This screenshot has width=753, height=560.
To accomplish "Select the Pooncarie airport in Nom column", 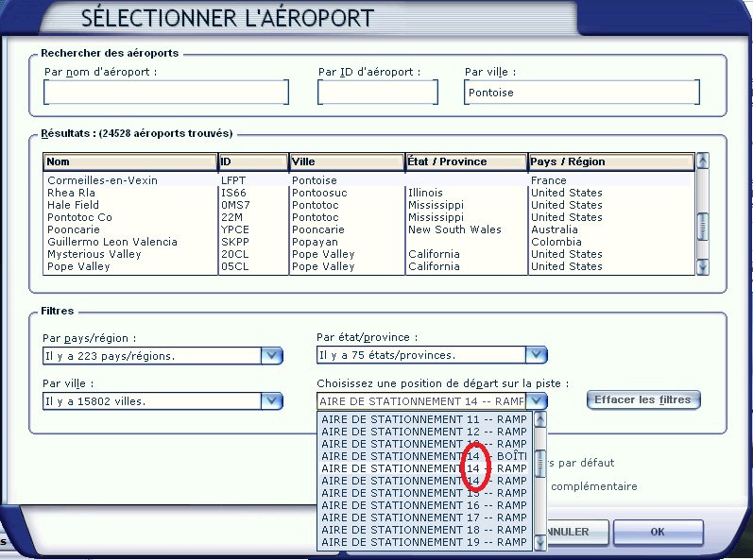I will click(x=74, y=229).
